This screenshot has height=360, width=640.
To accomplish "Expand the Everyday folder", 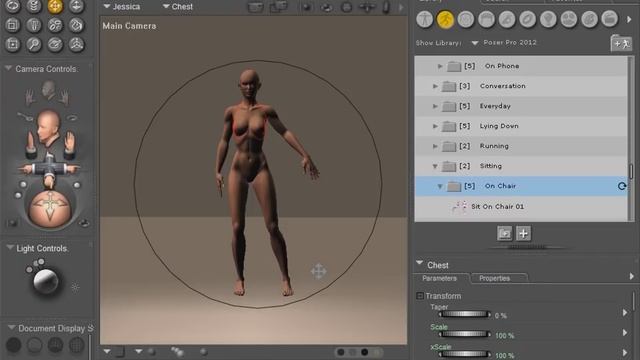I will [435, 106].
